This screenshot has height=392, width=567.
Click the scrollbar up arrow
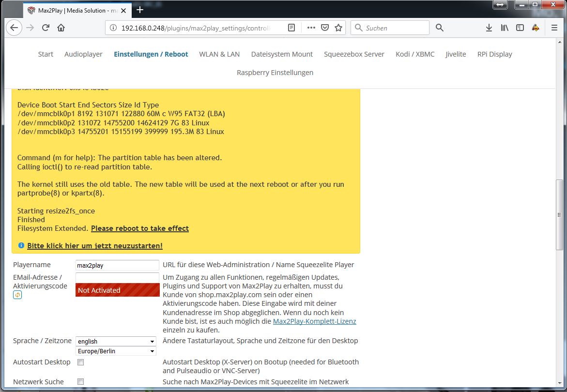point(559,43)
